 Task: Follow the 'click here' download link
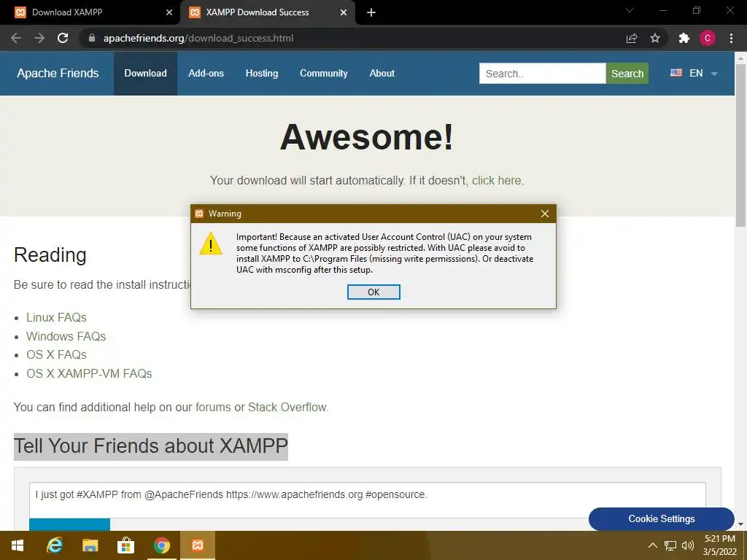pyautogui.click(x=496, y=181)
